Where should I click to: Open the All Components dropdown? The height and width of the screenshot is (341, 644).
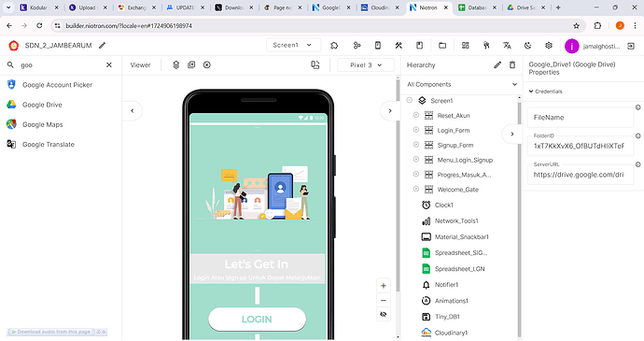pos(461,84)
